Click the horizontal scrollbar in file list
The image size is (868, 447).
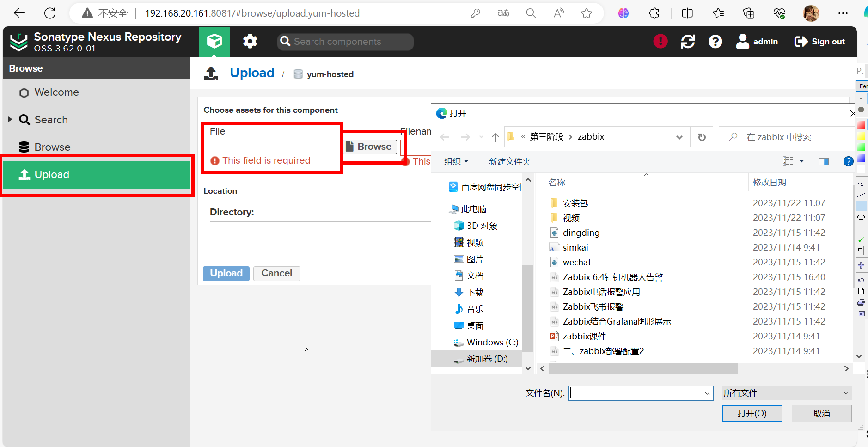click(643, 368)
